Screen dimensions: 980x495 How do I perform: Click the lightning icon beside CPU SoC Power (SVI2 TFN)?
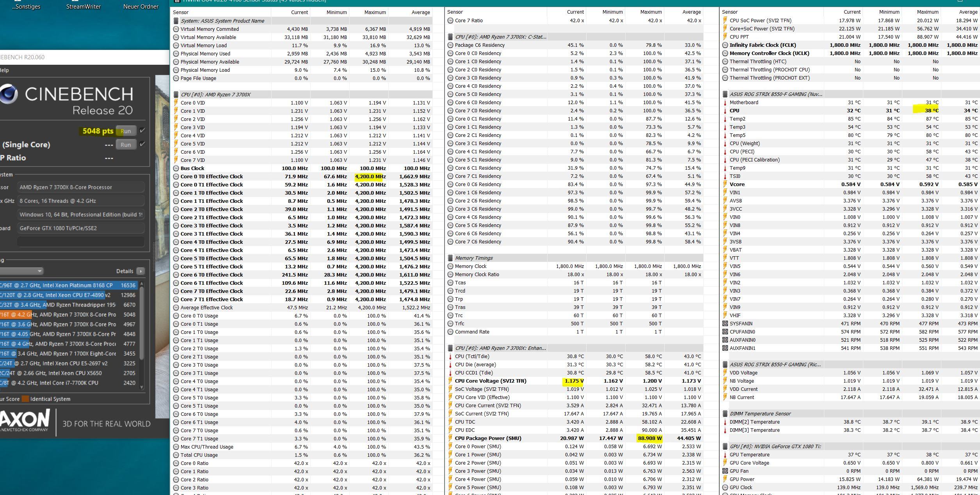pos(725,20)
